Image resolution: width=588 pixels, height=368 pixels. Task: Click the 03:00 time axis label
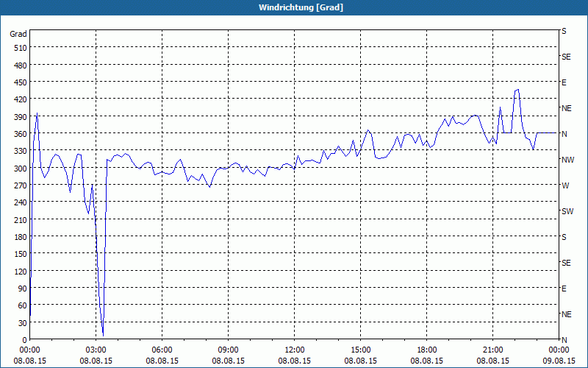point(96,350)
